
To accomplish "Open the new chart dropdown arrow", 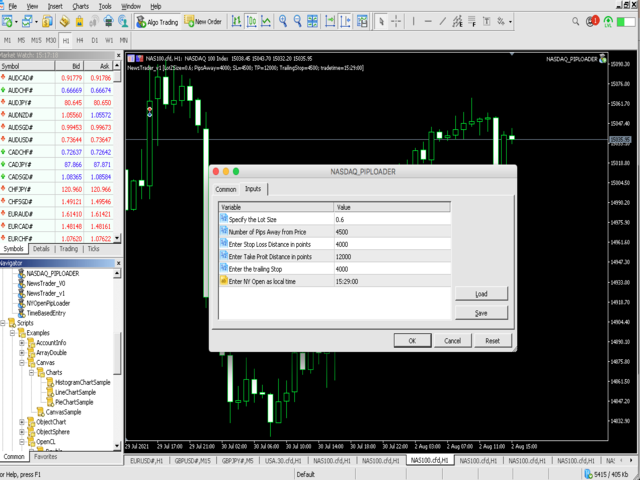I will coord(16,22).
